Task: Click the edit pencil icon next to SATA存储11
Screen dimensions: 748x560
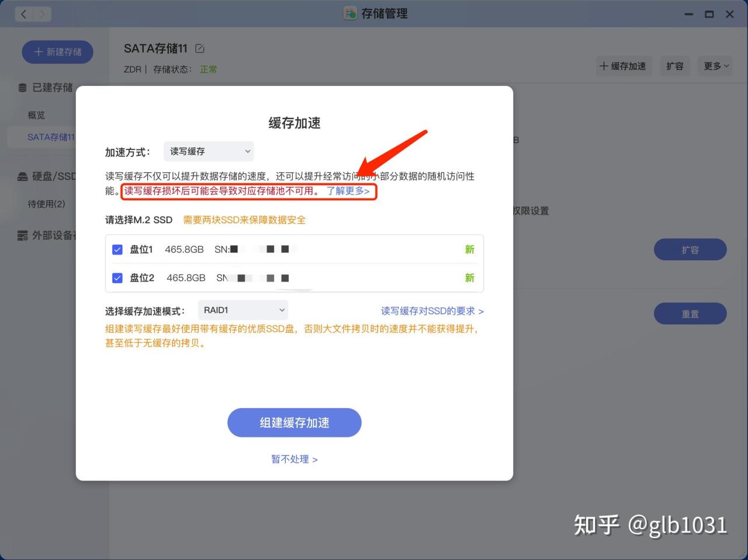Action: click(x=199, y=48)
